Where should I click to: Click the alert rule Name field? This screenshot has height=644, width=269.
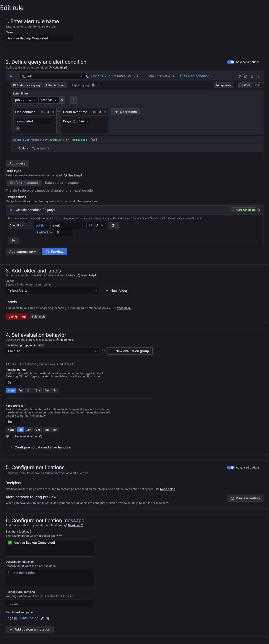point(40,38)
